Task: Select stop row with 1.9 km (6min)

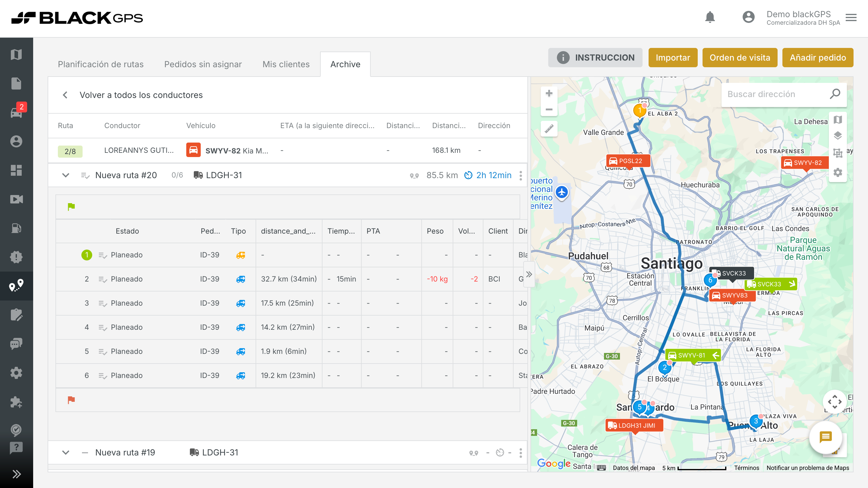Action: click(x=291, y=351)
